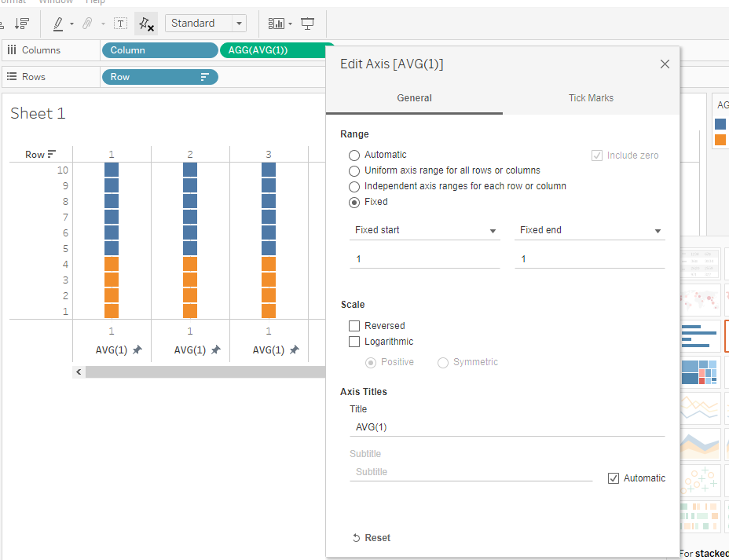
Task: Select symbol map thumbnail in Show Me
Action: pos(700,300)
